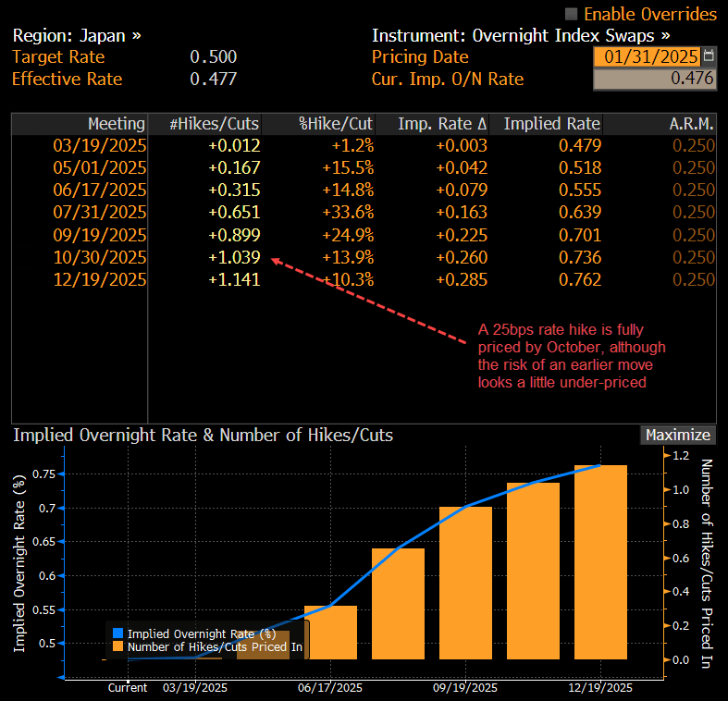Click the 0.479 implied rate cell
The height and width of the screenshot is (701, 728).
coord(580,146)
